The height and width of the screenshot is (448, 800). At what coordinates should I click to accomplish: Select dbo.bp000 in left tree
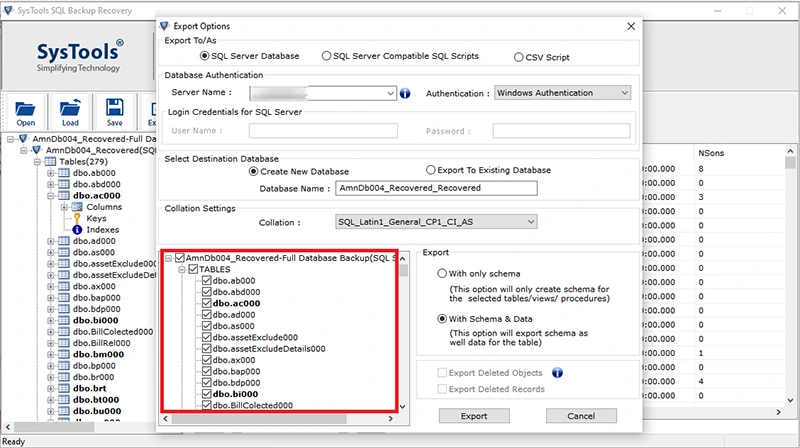(x=94, y=365)
